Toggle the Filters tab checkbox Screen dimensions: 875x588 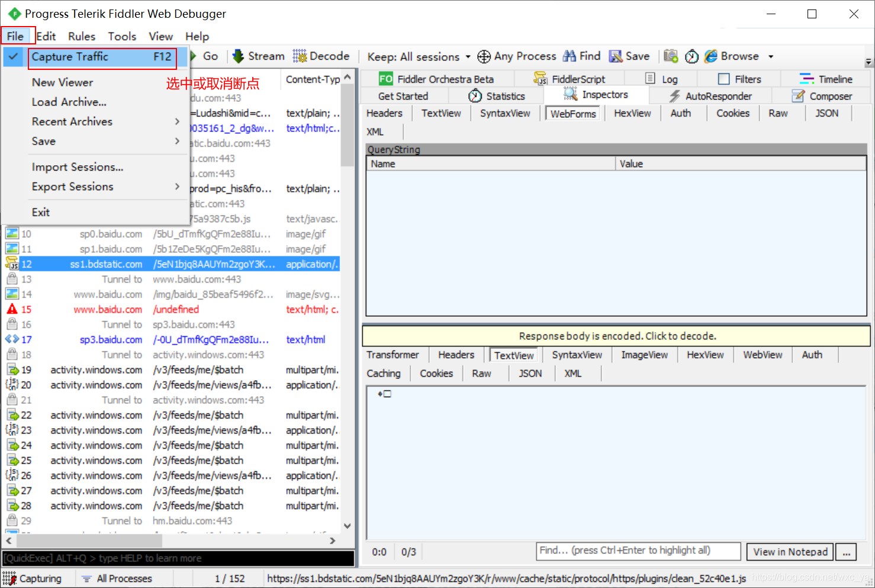723,79
